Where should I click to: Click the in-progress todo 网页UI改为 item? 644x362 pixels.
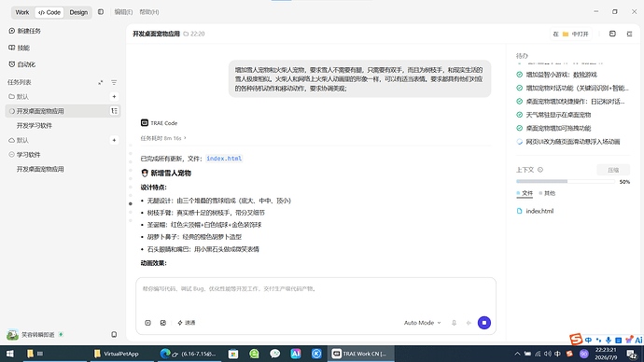click(572, 142)
